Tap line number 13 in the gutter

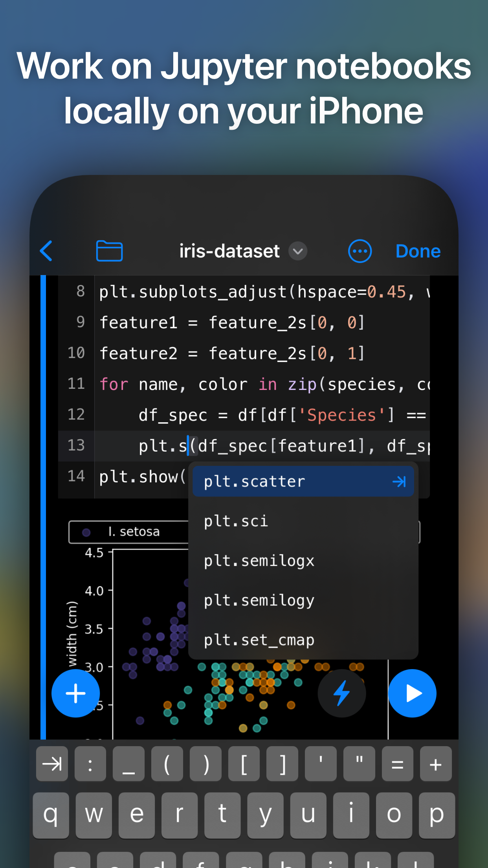point(76,445)
